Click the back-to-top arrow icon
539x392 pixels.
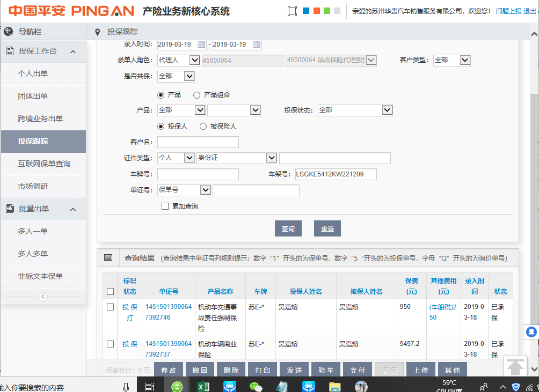(515, 367)
